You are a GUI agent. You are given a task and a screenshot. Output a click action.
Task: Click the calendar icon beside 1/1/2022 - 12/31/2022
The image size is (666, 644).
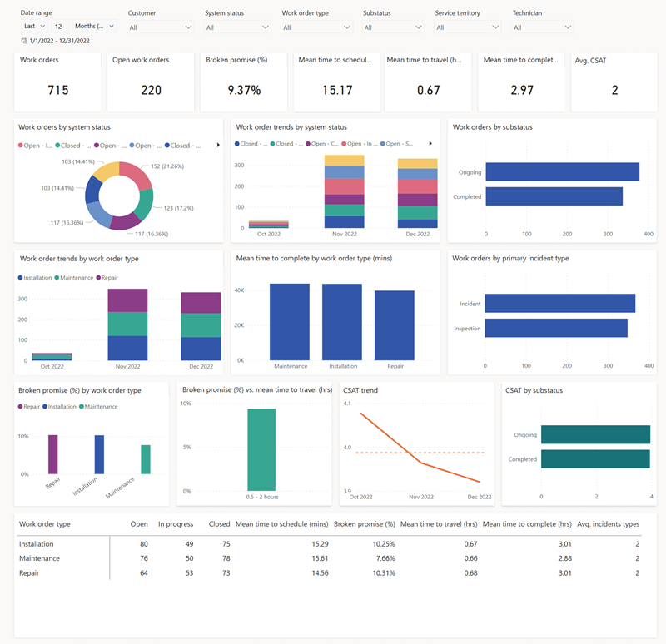coord(24,41)
